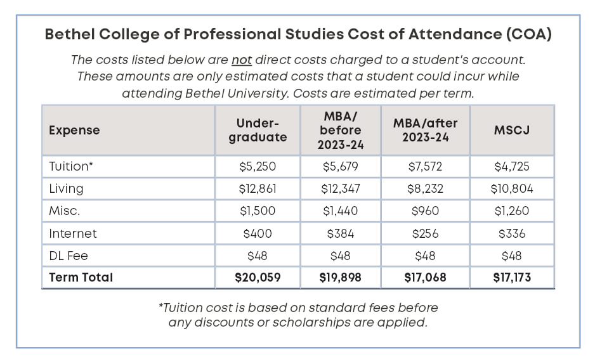Click the Living row label
Viewport: 595px width, 364px height.
coord(66,188)
